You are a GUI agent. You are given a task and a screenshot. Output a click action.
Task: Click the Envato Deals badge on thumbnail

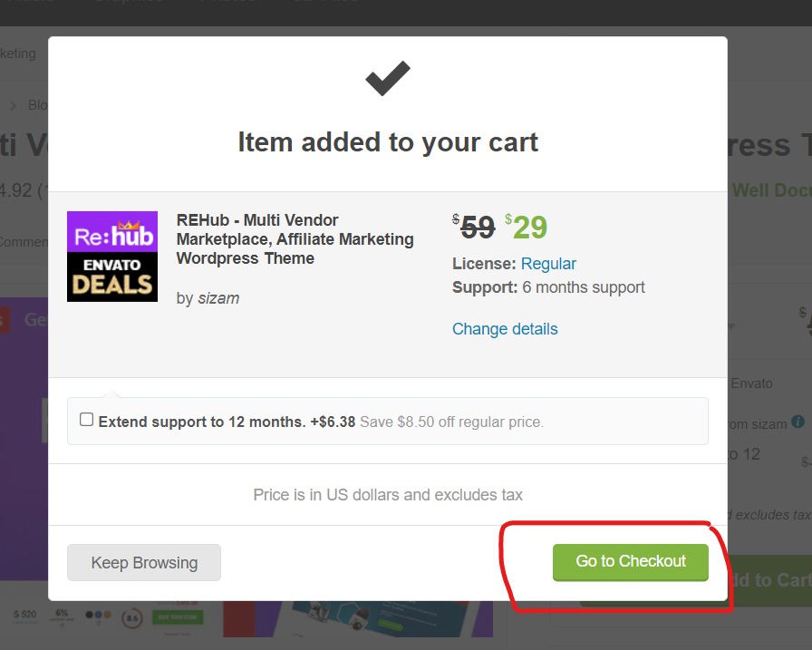[112, 277]
